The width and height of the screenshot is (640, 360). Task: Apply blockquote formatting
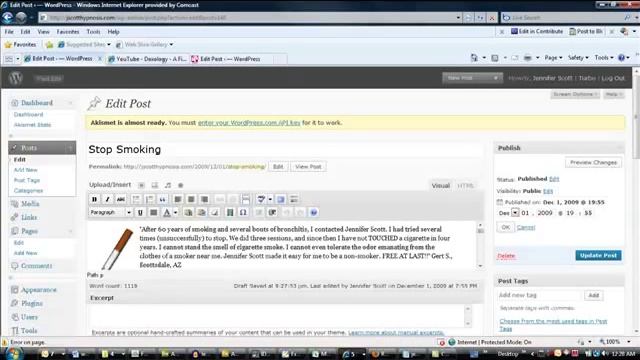(x=162, y=199)
